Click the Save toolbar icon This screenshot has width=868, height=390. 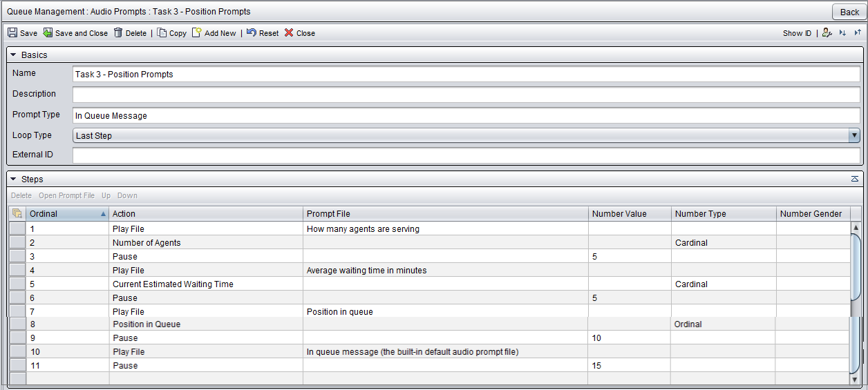pyautogui.click(x=12, y=32)
